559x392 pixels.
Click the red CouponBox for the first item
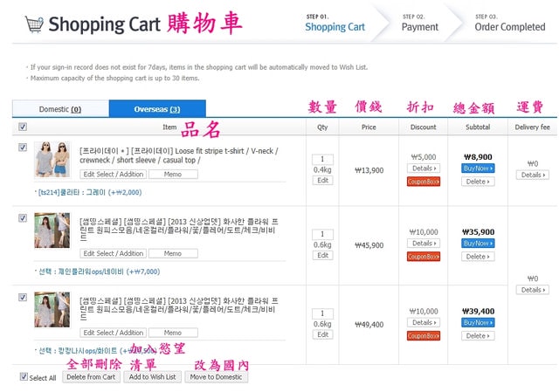pos(424,182)
